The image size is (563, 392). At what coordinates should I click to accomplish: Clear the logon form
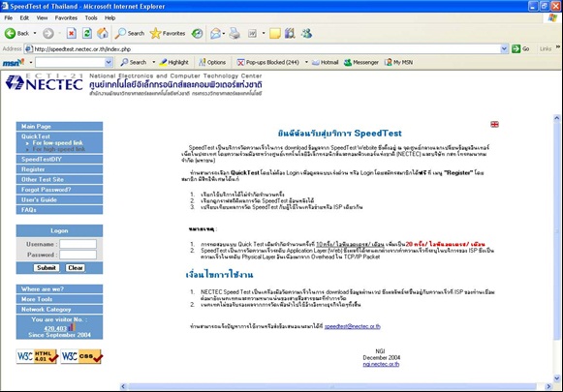(x=76, y=268)
